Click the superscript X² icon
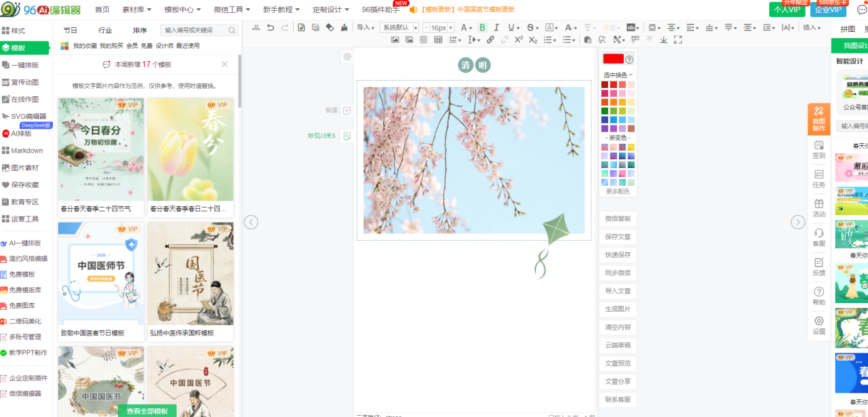Image resolution: width=868 pixels, height=417 pixels. coord(519,40)
